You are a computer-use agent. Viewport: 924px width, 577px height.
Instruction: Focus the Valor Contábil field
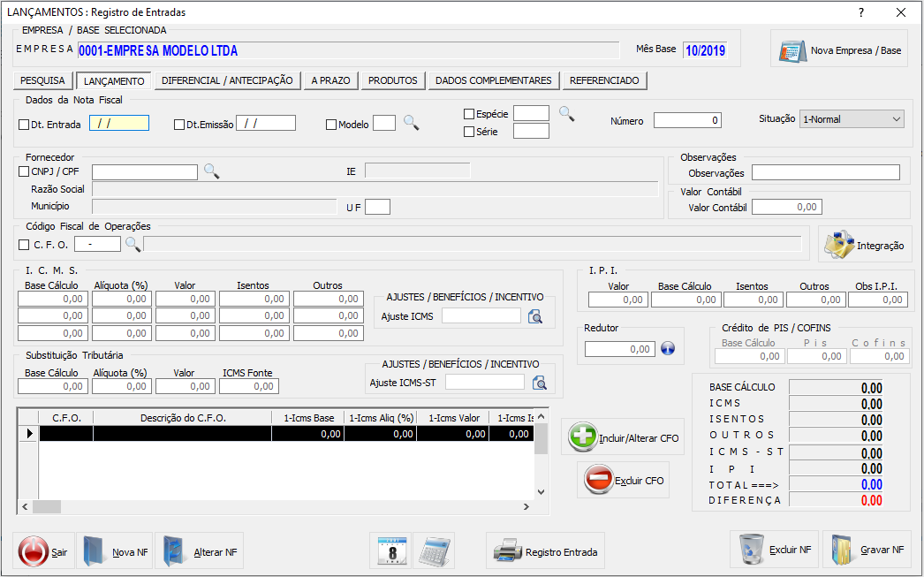787,207
